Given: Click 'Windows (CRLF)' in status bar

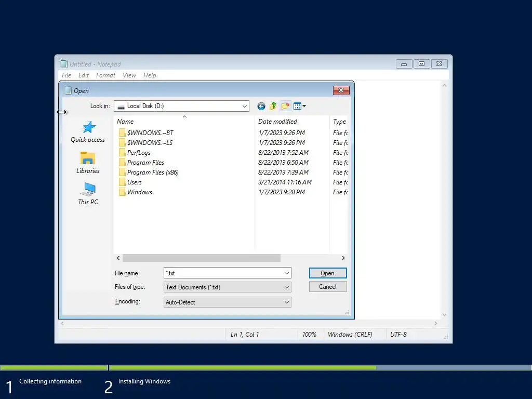Looking at the screenshot, I should click(350, 335).
